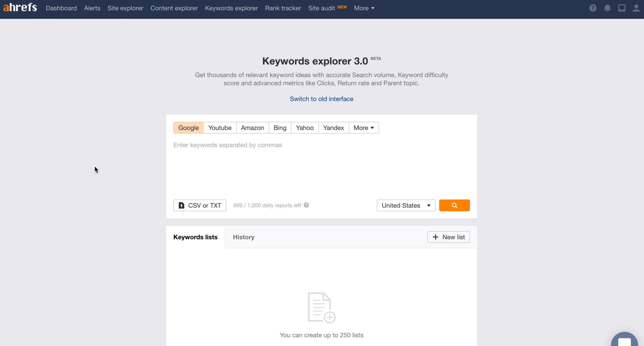
Task: Switch to the History tab
Action: 244,237
